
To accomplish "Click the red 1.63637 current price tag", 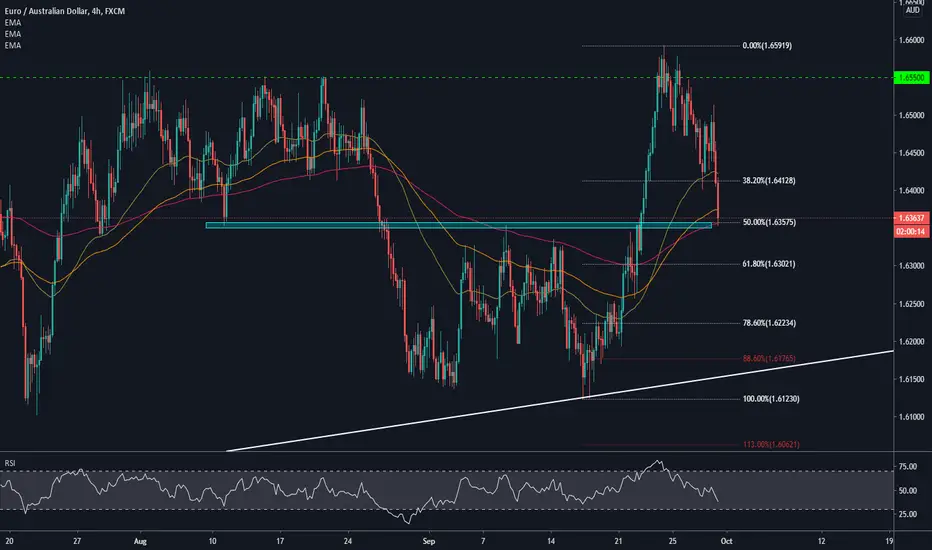I will pyautogui.click(x=911, y=218).
